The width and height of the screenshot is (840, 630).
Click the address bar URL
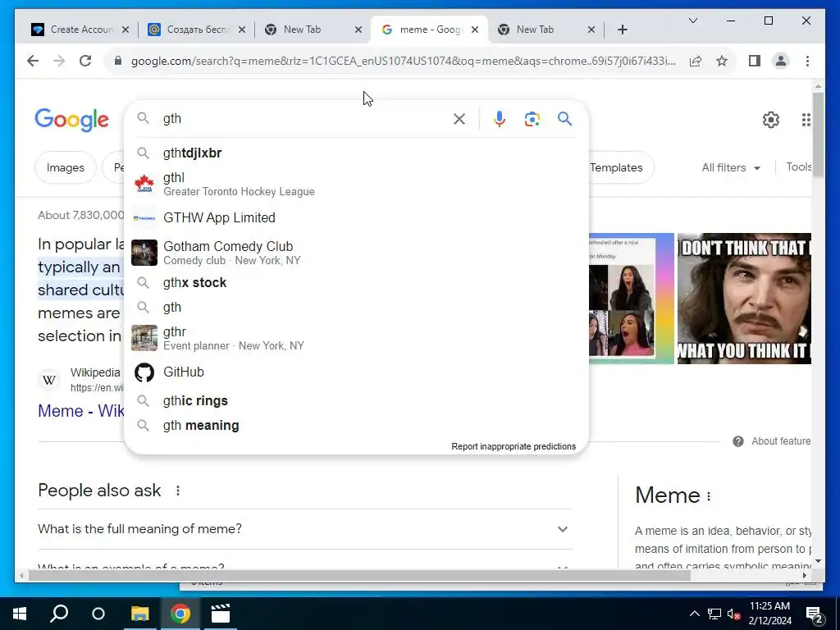point(403,61)
